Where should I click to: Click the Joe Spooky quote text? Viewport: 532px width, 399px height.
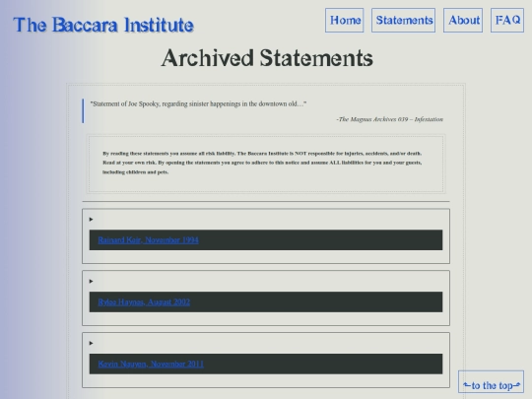pyautogui.click(x=198, y=103)
